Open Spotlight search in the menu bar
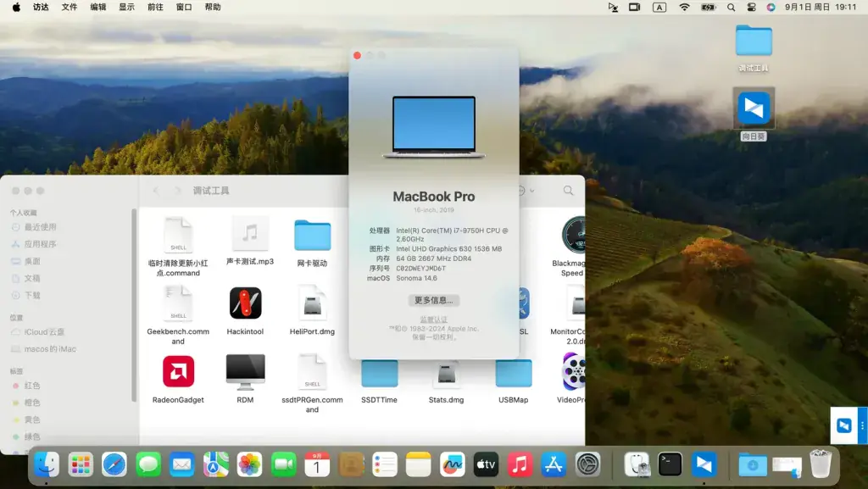This screenshot has width=868, height=489. (732, 7)
